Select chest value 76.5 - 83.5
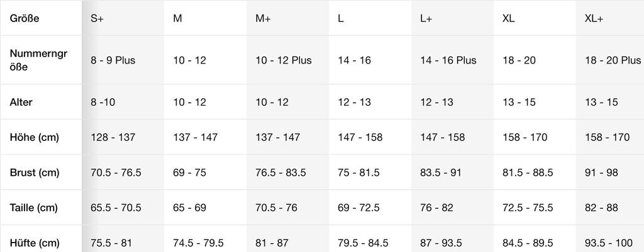644x252 pixels. [x=281, y=173]
